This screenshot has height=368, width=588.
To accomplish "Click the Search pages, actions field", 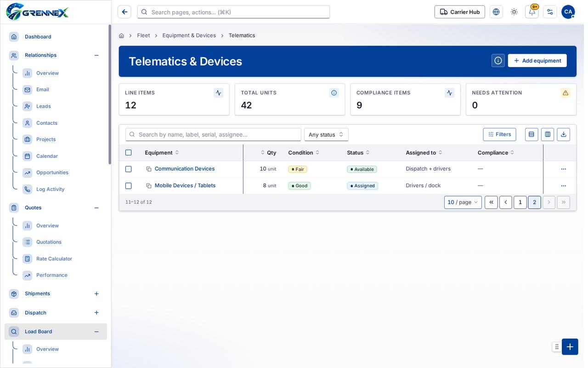I will coord(233,12).
